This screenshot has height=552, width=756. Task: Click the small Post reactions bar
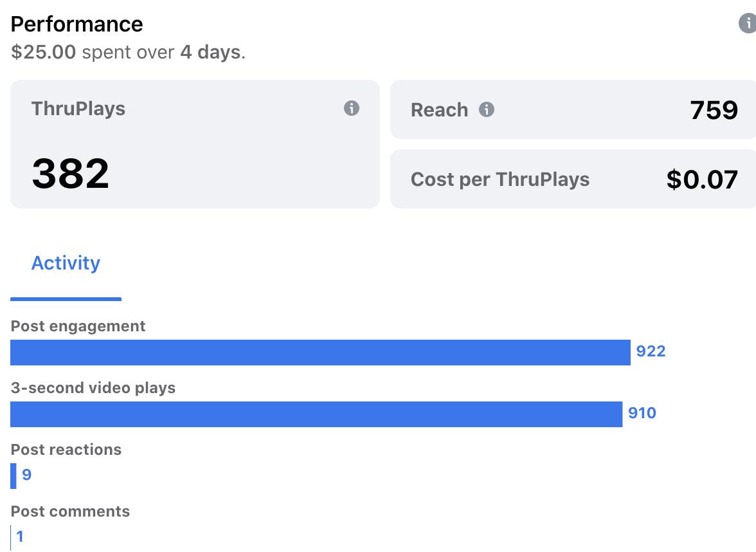(x=14, y=476)
